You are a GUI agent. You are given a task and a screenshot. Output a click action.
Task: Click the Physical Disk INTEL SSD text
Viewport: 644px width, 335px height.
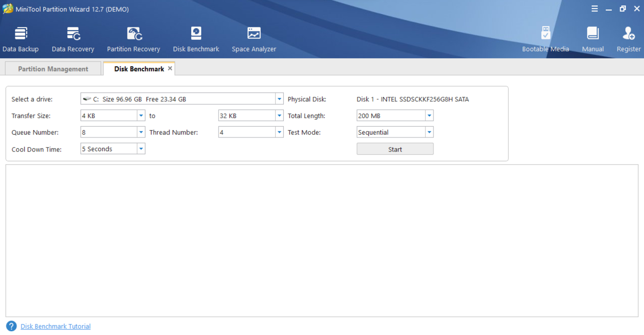pos(413,99)
